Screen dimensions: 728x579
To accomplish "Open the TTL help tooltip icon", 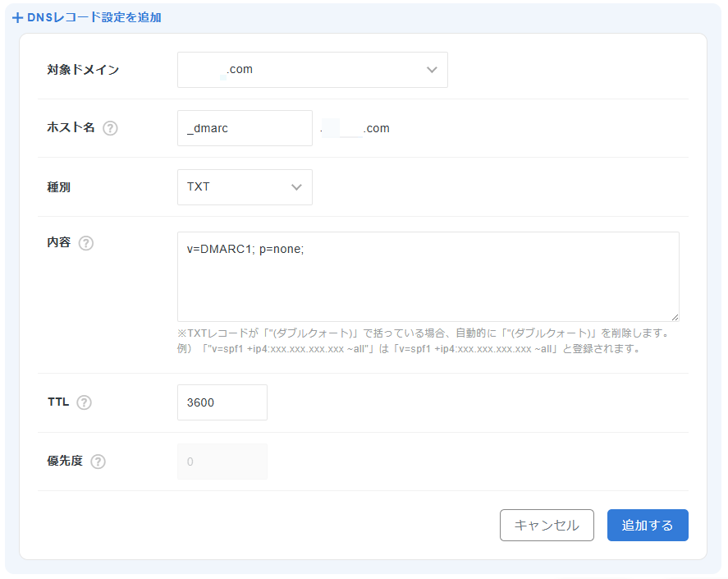I will click(84, 402).
